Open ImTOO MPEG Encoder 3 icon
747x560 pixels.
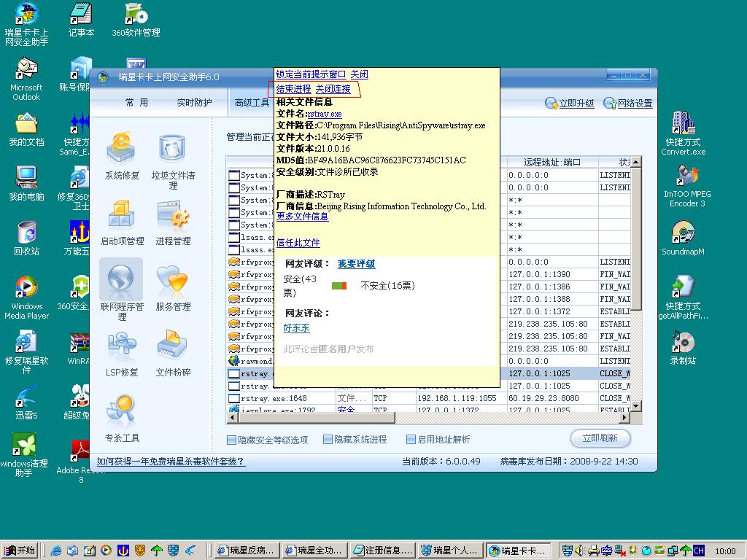click(x=687, y=175)
